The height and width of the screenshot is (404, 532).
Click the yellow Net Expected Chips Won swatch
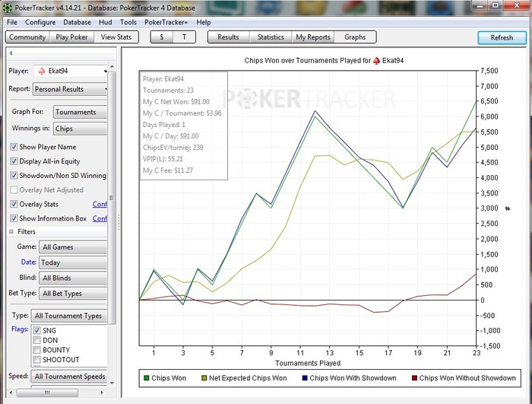204,378
